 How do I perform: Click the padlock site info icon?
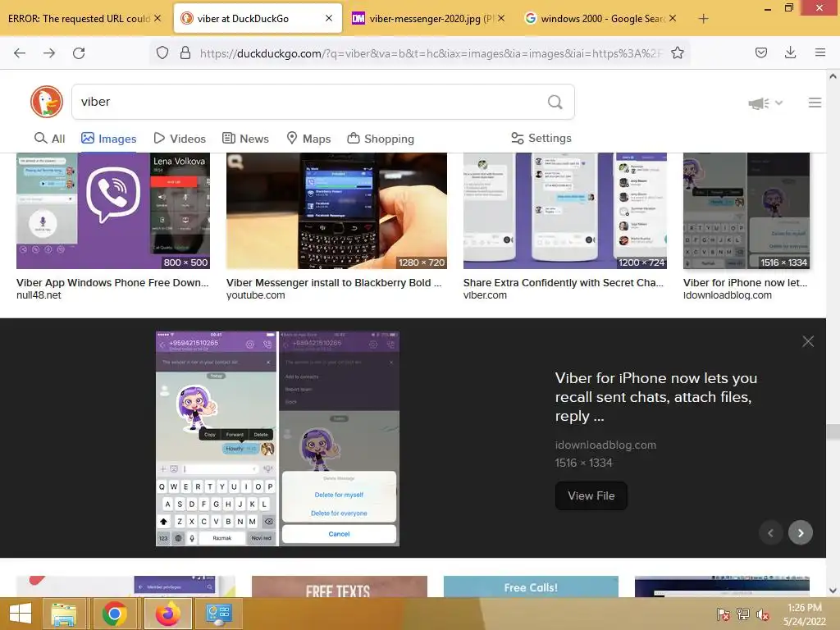point(185,52)
